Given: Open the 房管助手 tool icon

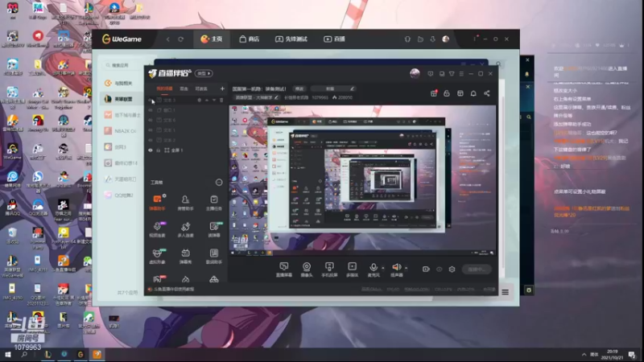Looking at the screenshot, I should pos(185,203).
